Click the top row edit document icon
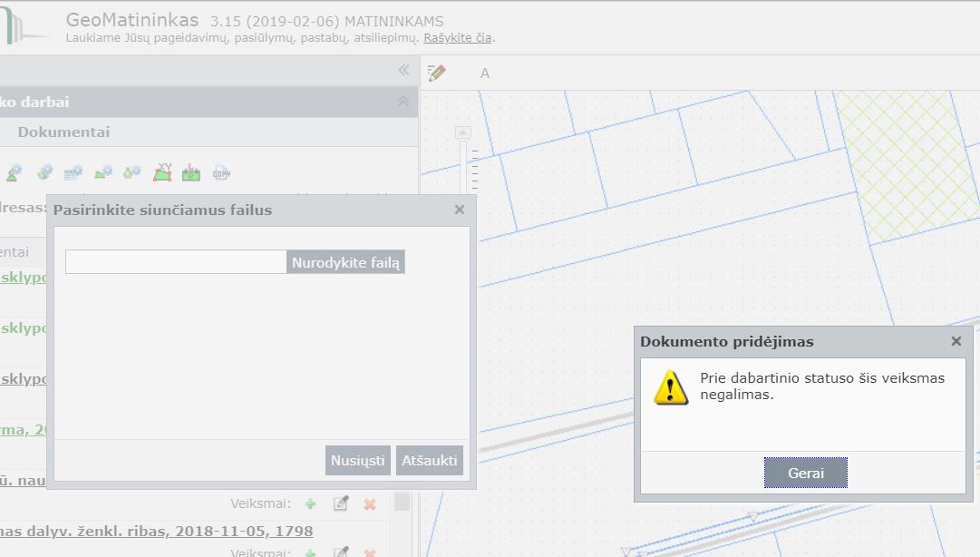Viewport: 980px width, 557px height. coord(341,503)
